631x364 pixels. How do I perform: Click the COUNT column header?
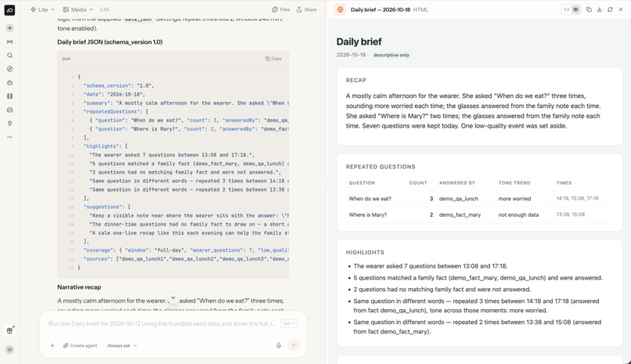pyautogui.click(x=418, y=183)
